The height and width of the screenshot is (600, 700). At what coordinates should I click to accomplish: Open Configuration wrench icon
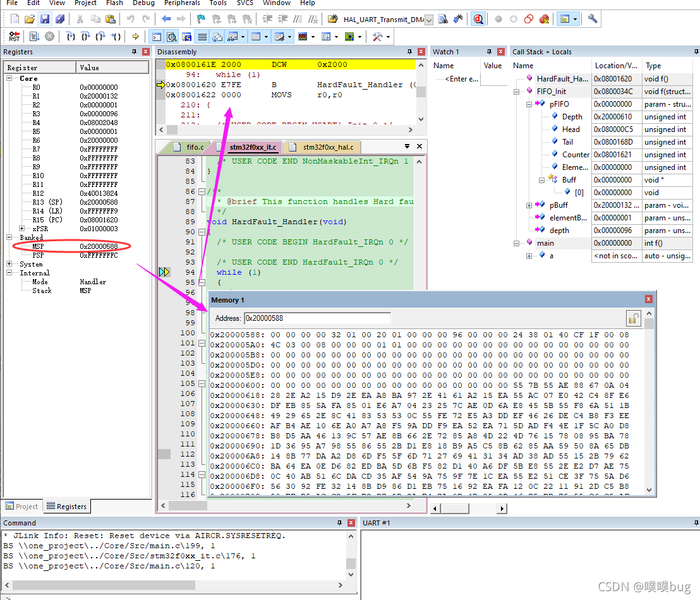tap(593, 19)
